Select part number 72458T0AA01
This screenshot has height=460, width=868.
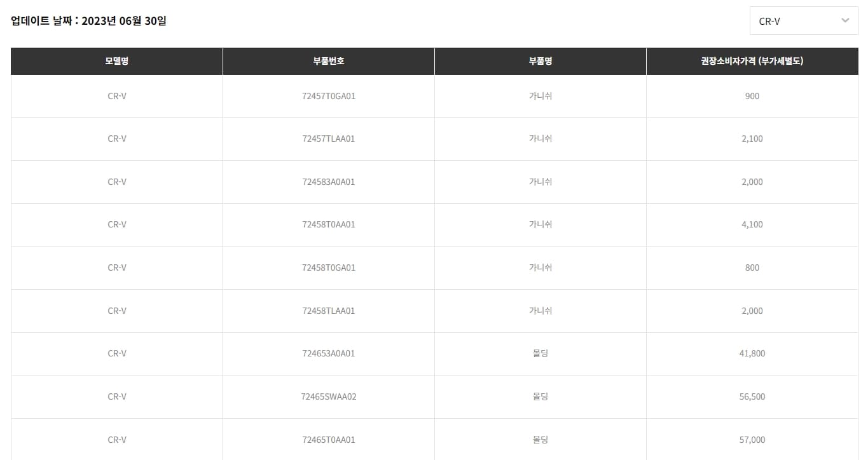(x=329, y=224)
